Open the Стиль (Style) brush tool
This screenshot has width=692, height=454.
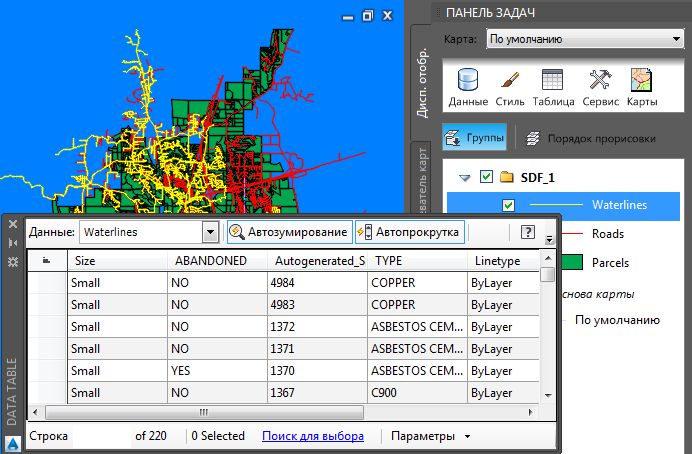pos(508,87)
